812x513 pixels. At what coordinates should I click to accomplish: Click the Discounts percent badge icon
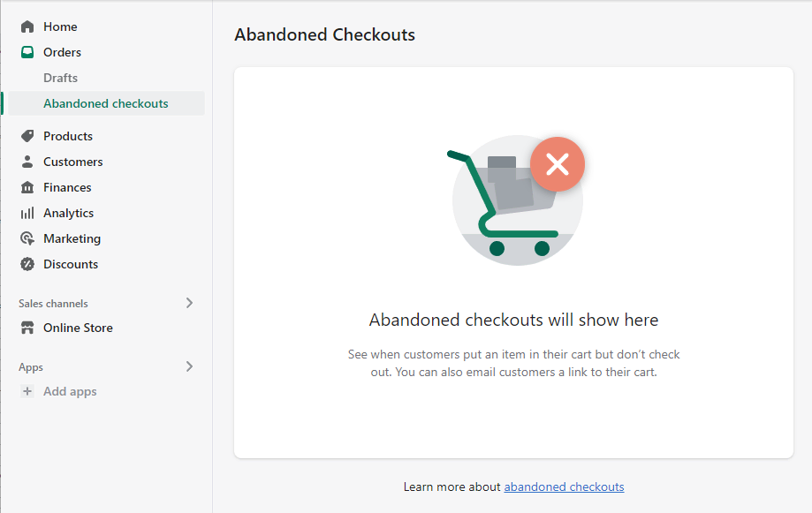pyautogui.click(x=27, y=264)
